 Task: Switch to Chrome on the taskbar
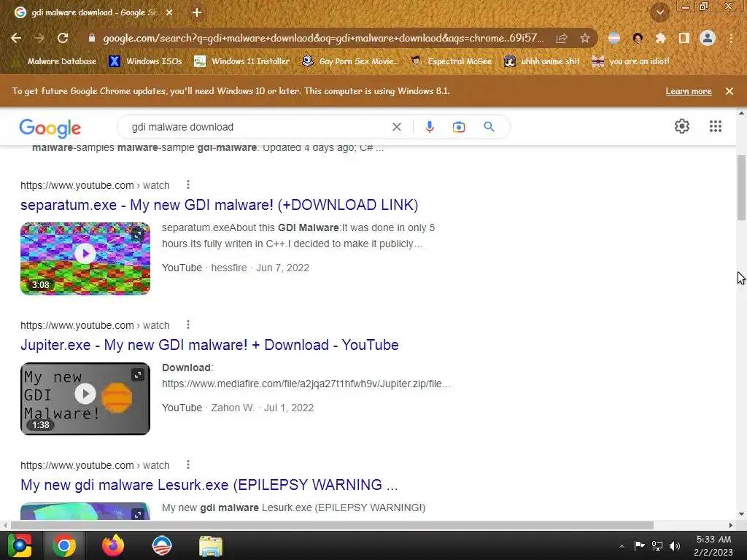point(64,545)
